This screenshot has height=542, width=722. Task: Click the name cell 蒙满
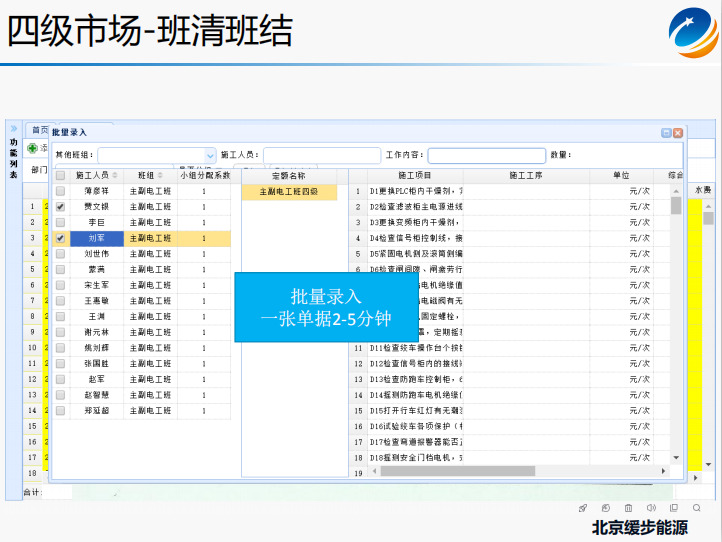(x=97, y=269)
